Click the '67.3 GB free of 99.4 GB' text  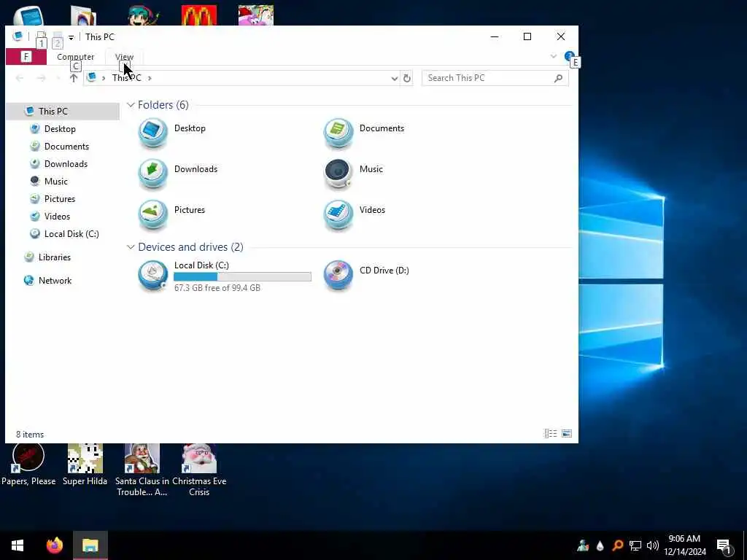pyautogui.click(x=217, y=288)
